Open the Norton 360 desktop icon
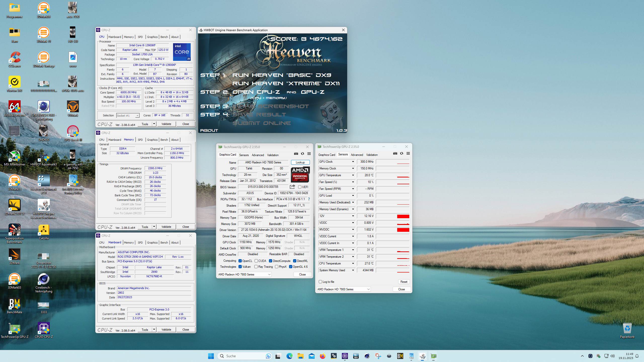644x362 pixels. (x=15, y=84)
